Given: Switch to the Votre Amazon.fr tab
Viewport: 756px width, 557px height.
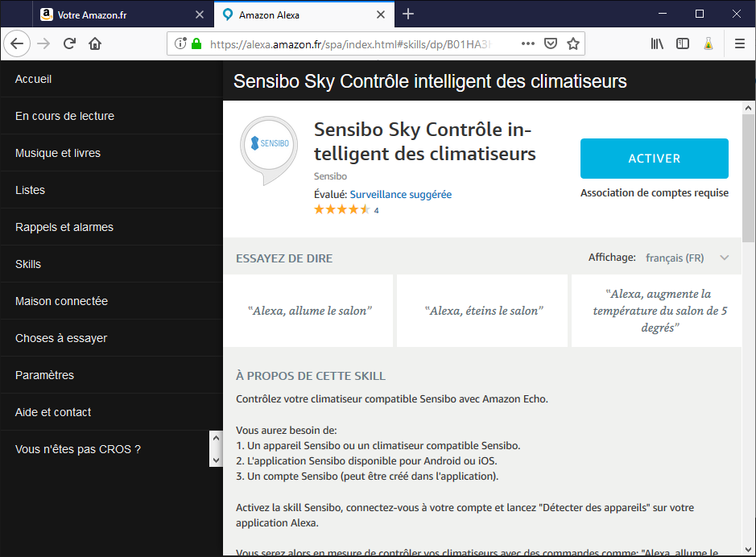Looking at the screenshot, I should [x=113, y=14].
